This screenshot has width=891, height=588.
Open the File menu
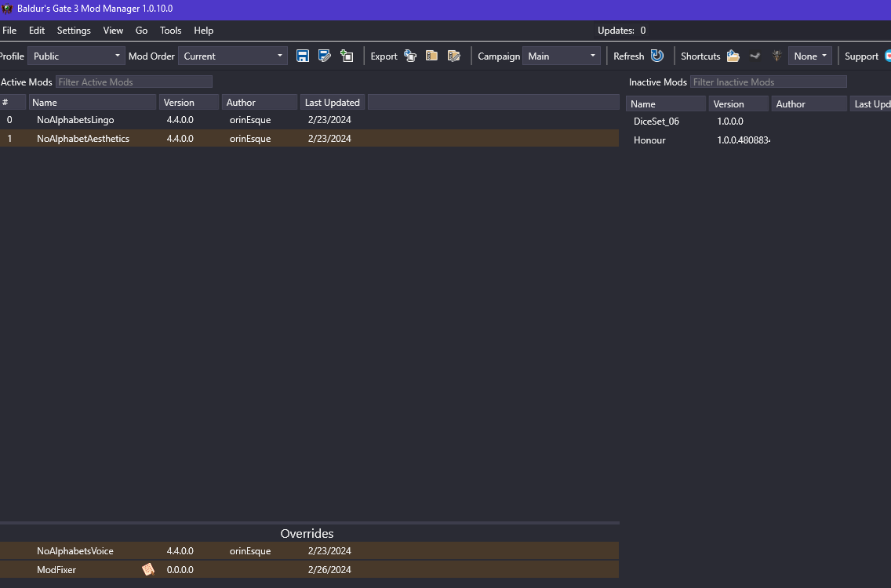9,31
